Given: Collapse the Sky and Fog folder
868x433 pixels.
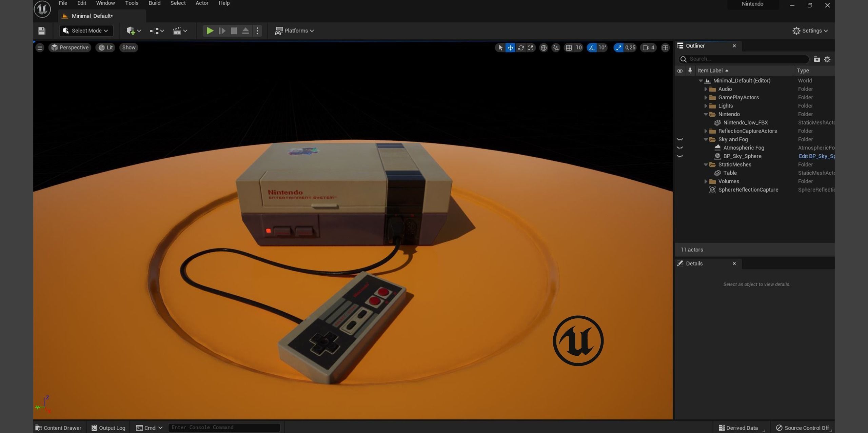Looking at the screenshot, I should point(706,139).
